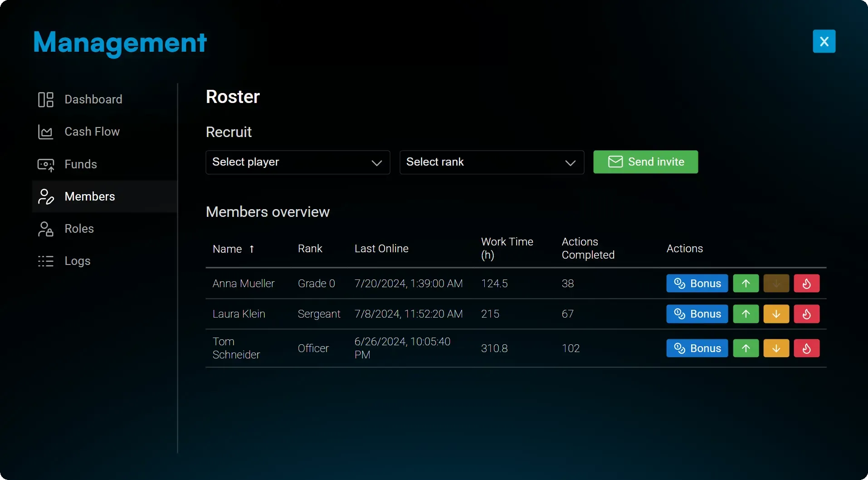Promote Tom Schneider with the green arrow

(746, 348)
